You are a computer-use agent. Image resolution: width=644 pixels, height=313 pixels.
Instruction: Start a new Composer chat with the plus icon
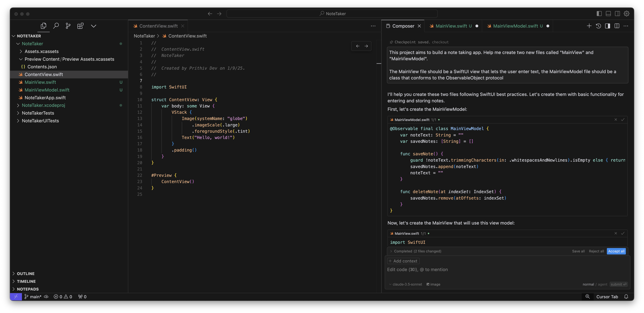point(589,26)
